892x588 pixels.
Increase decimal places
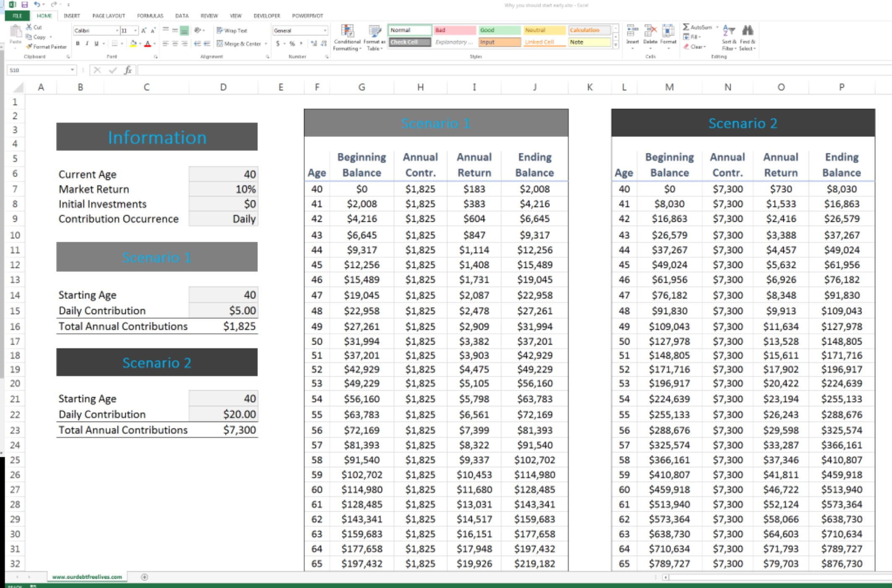point(314,44)
